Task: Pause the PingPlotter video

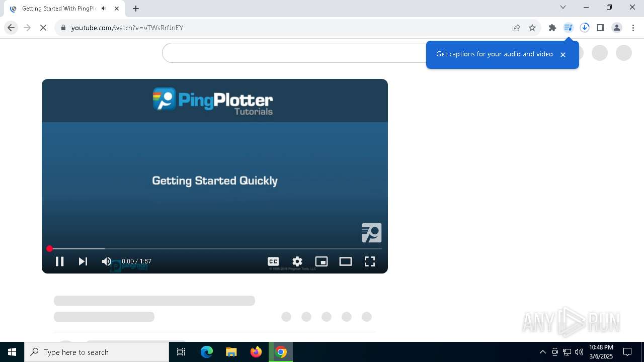Action: [x=59, y=261]
